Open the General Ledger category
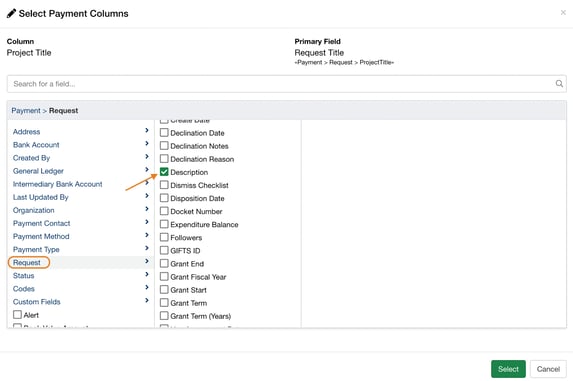 click(38, 171)
